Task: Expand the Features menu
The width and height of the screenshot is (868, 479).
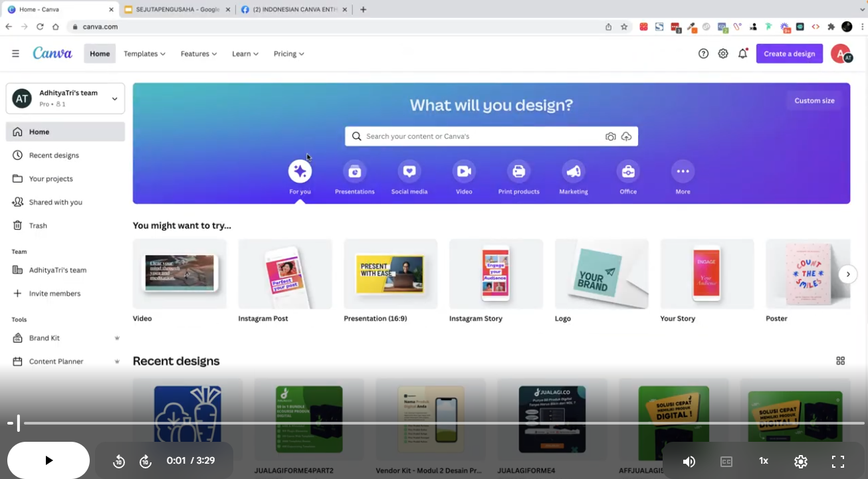Action: click(x=199, y=54)
